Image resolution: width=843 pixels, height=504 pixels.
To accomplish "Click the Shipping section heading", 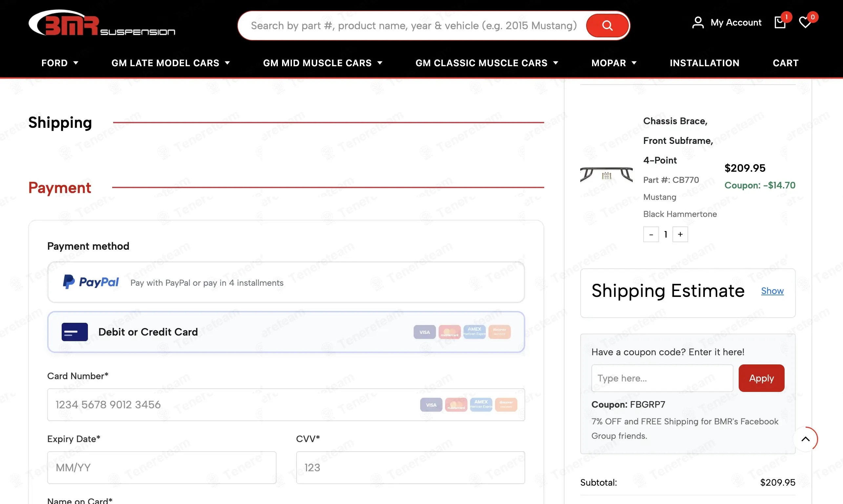I will coord(60,122).
